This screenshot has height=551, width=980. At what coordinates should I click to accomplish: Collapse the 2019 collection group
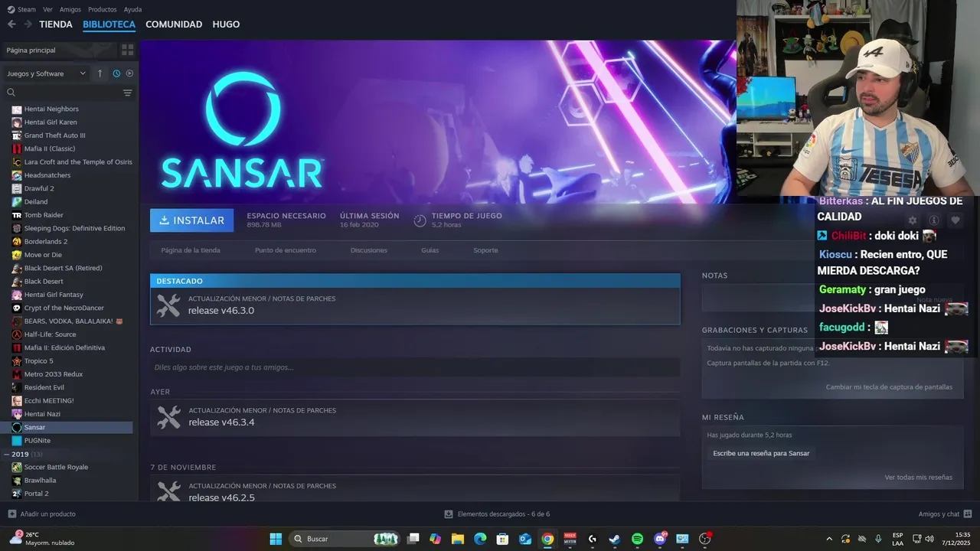(7, 455)
